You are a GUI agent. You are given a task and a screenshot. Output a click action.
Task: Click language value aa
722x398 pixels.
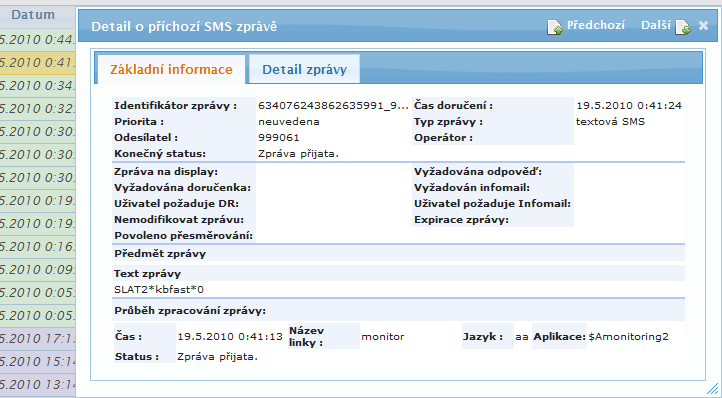522,337
